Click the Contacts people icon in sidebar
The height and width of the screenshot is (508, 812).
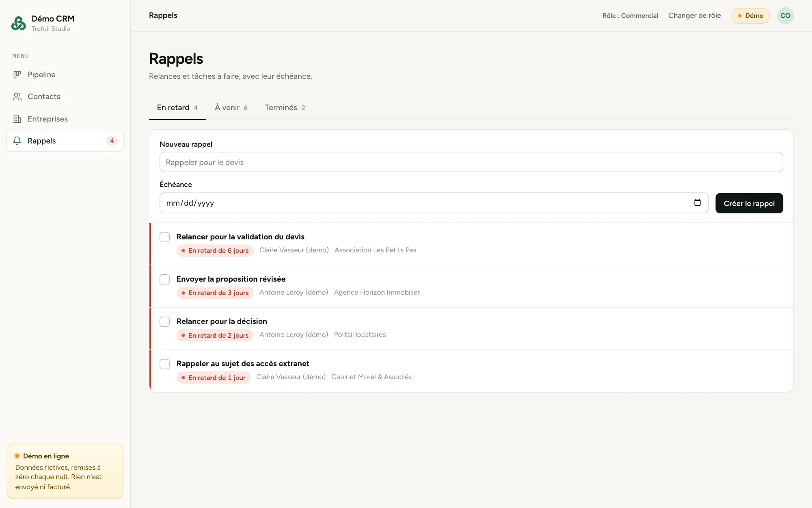[17, 97]
